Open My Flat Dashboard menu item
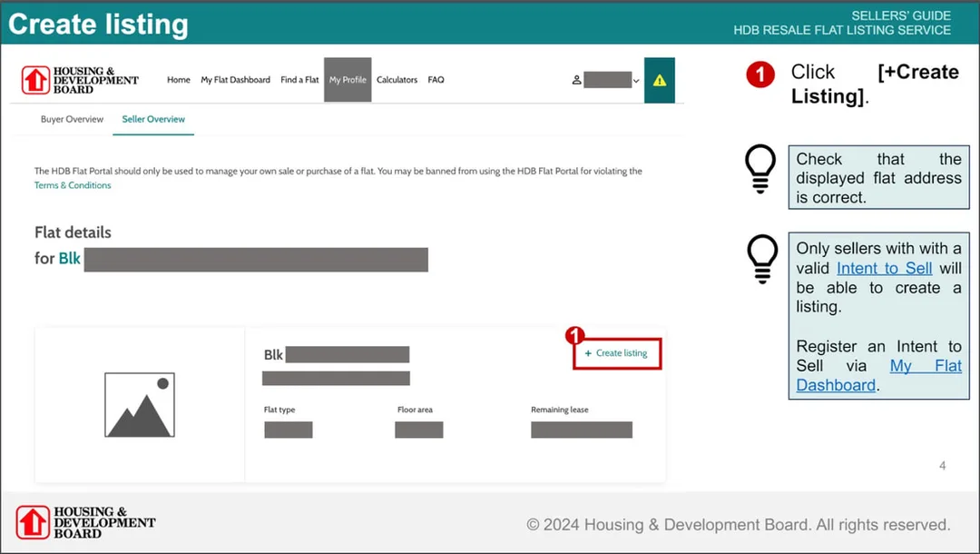The height and width of the screenshot is (554, 980). (x=236, y=80)
